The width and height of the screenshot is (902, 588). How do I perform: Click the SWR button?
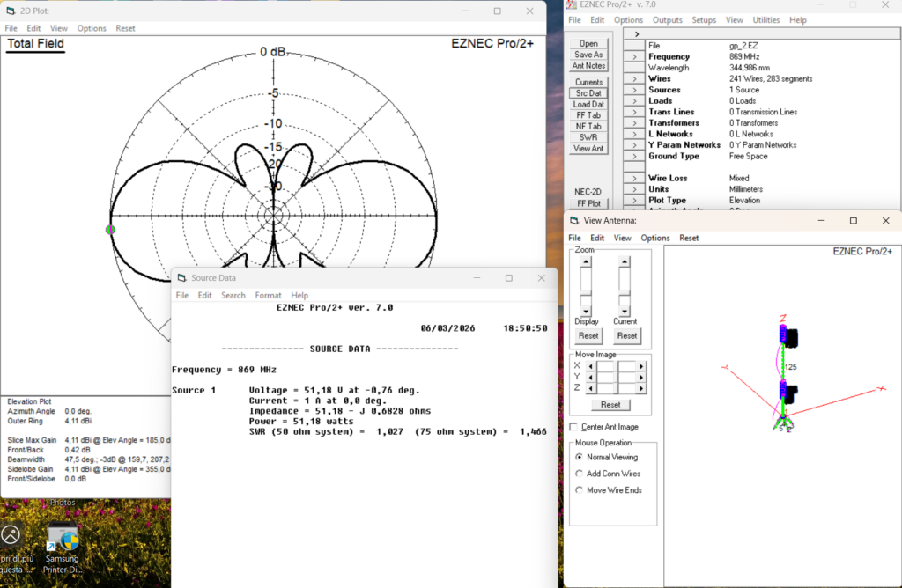click(x=588, y=137)
